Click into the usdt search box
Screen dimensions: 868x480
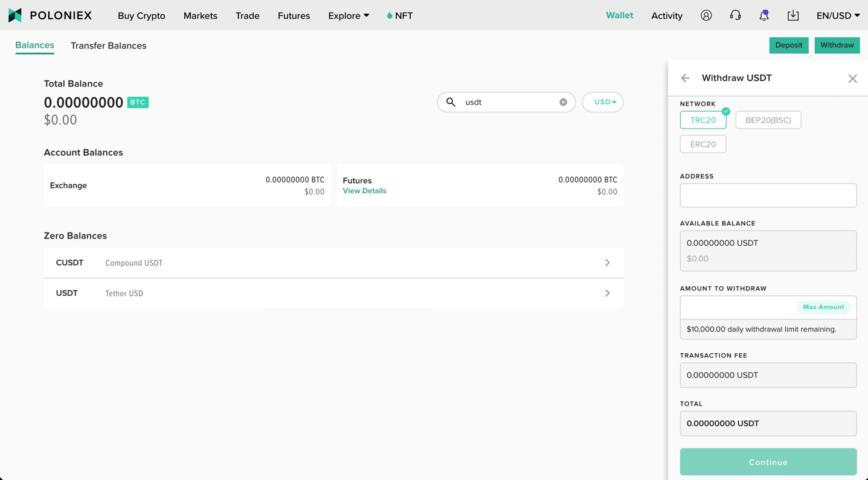tap(507, 102)
